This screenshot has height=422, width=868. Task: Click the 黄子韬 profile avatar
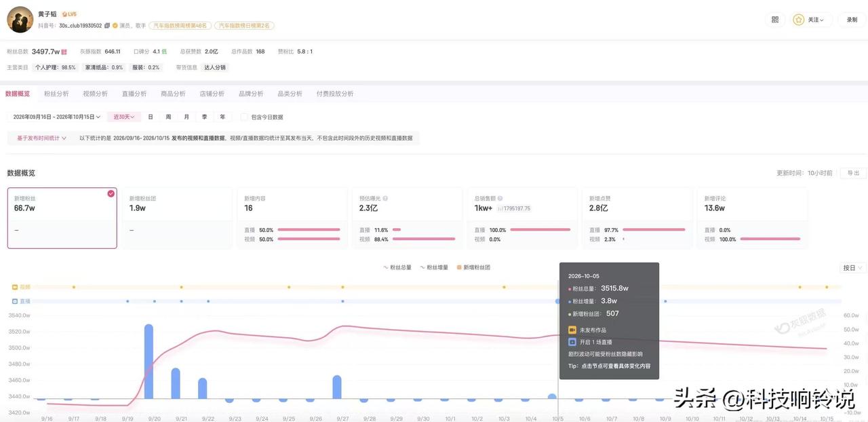20,20
